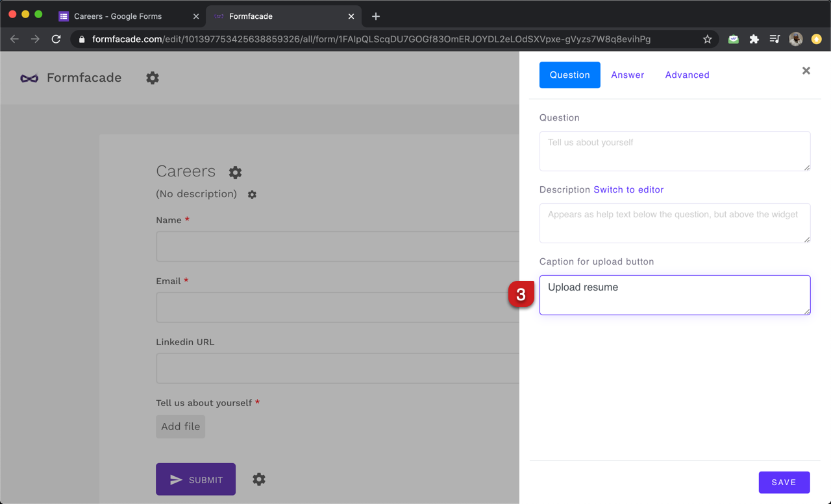Click into the Question text area
The height and width of the screenshot is (504, 831).
[x=674, y=151]
